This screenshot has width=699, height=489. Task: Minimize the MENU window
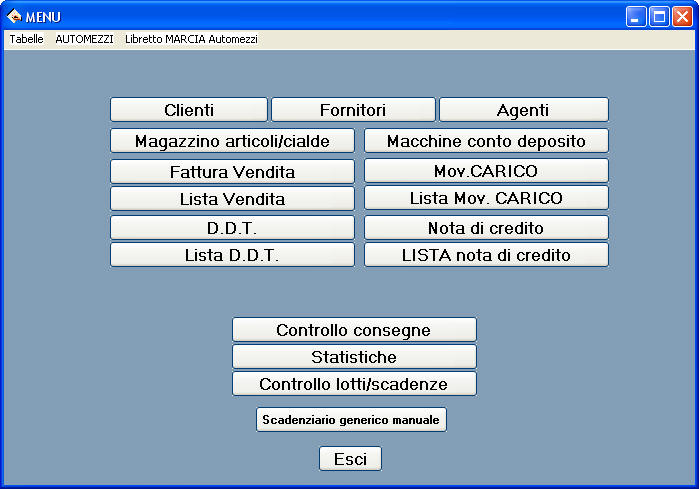[636, 17]
